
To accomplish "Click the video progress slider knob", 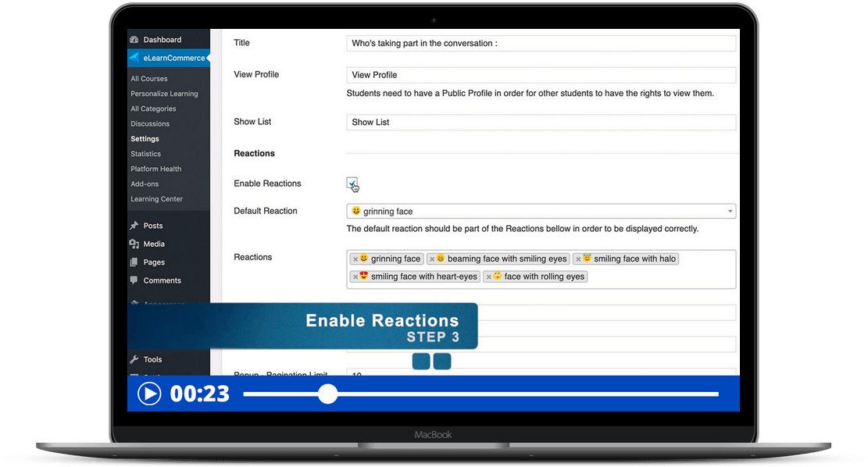I will [x=327, y=394].
